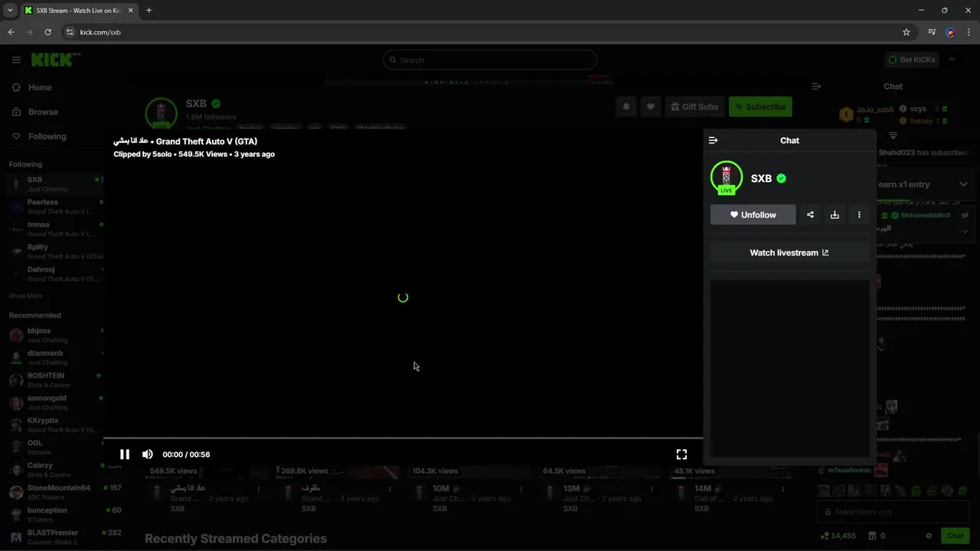This screenshot has height=551, width=980.
Task: Open Cabrzy recommended channel
Action: click(x=52, y=470)
